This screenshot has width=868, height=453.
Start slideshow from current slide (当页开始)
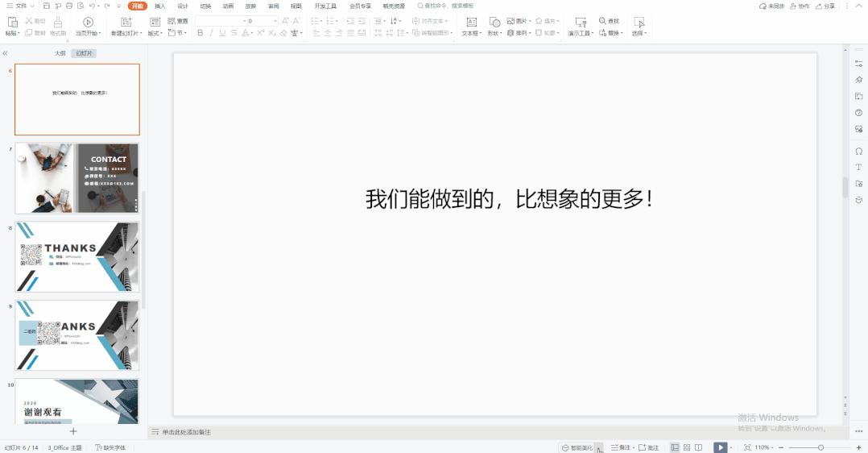[88, 26]
